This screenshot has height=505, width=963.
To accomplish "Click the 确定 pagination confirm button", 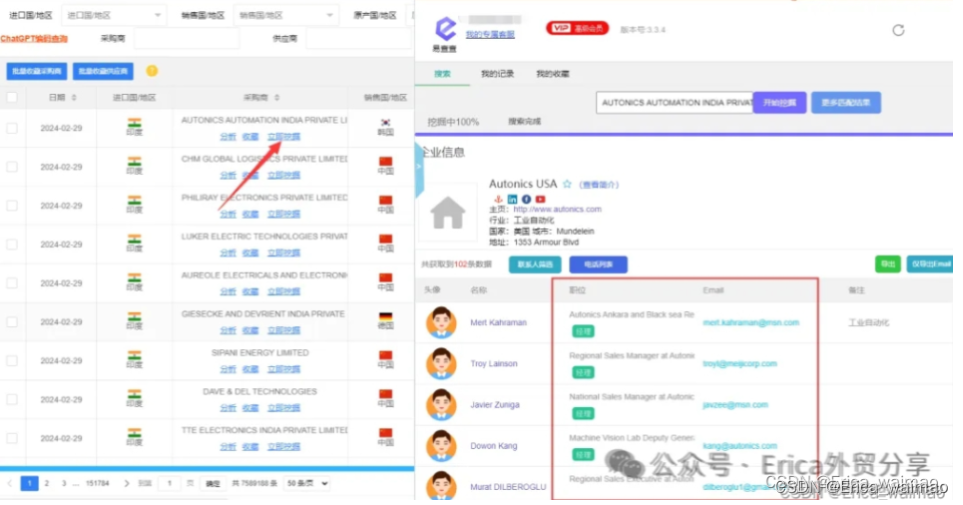I will coord(212,483).
